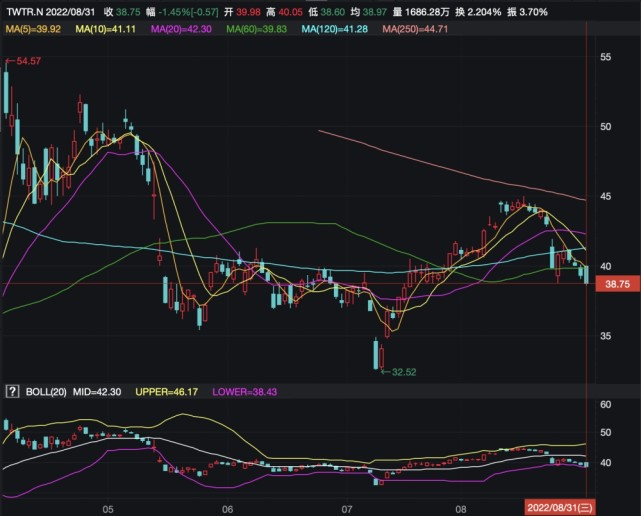Click the 2022/08/31 date marker on time axis
This screenshot has width=641, height=516.
tap(561, 508)
